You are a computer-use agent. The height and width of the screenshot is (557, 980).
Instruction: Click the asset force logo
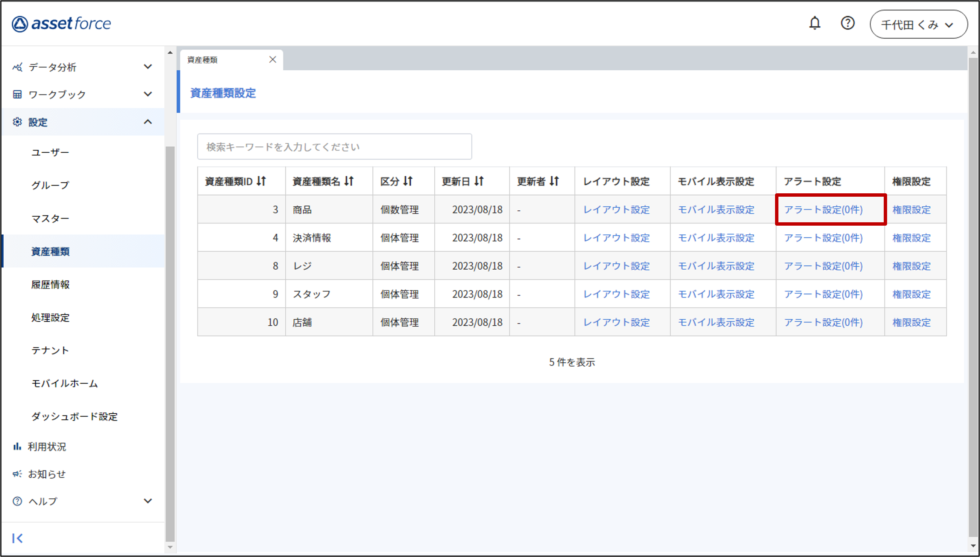pos(61,24)
